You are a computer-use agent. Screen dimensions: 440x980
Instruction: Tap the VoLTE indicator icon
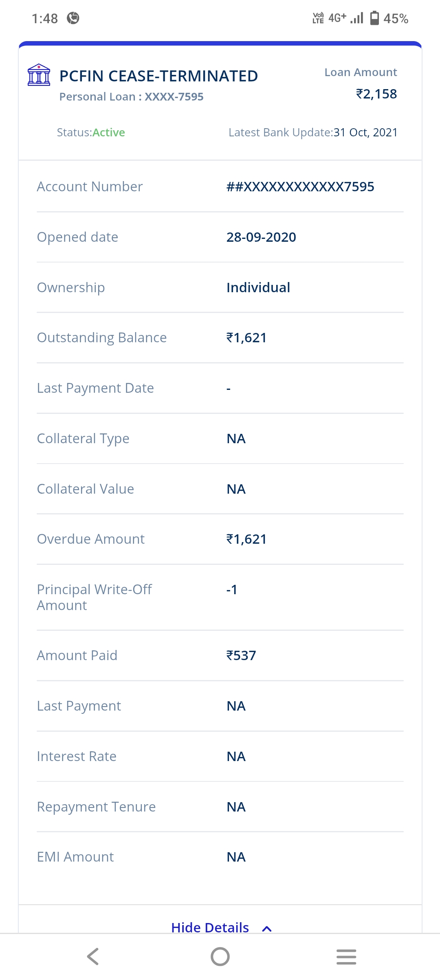pyautogui.click(x=318, y=18)
